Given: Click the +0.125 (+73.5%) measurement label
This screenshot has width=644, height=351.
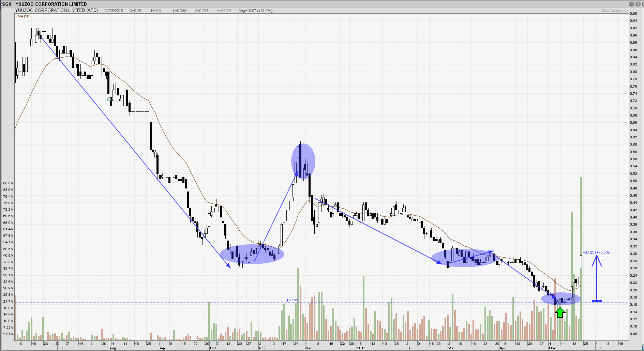Looking at the screenshot, I should [596, 252].
